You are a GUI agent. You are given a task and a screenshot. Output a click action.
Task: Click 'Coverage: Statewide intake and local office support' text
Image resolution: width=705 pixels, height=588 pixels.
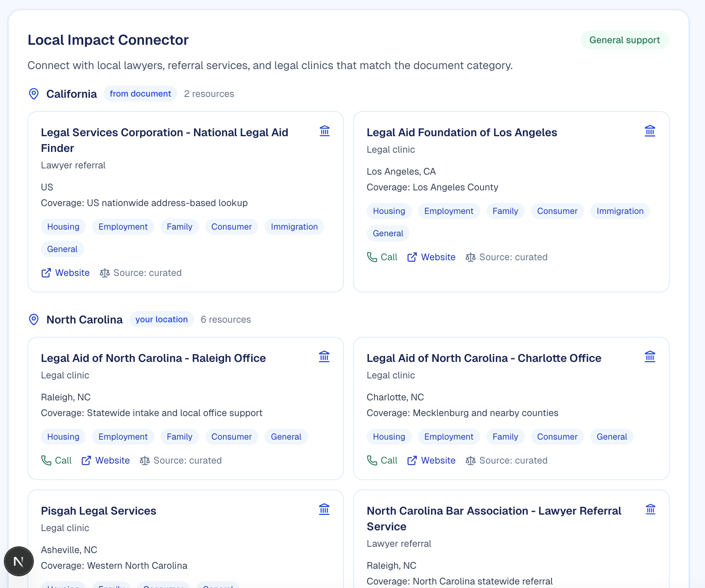click(152, 413)
